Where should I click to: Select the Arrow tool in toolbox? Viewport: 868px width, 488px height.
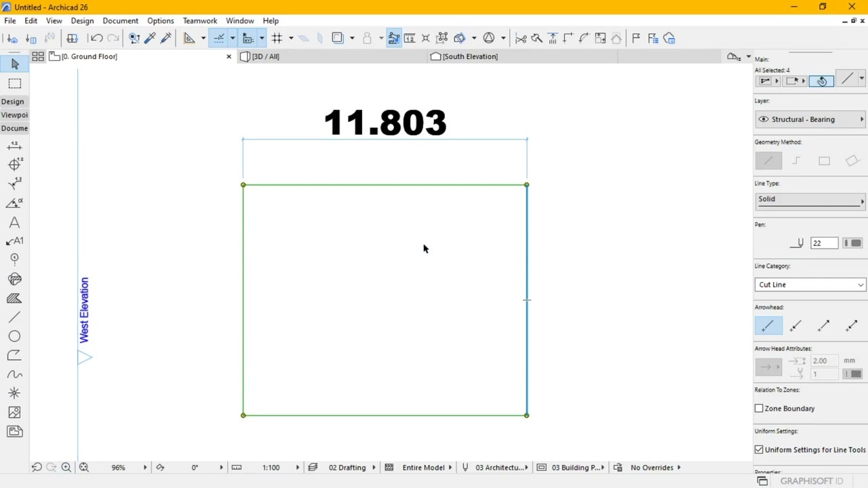pyautogui.click(x=14, y=64)
